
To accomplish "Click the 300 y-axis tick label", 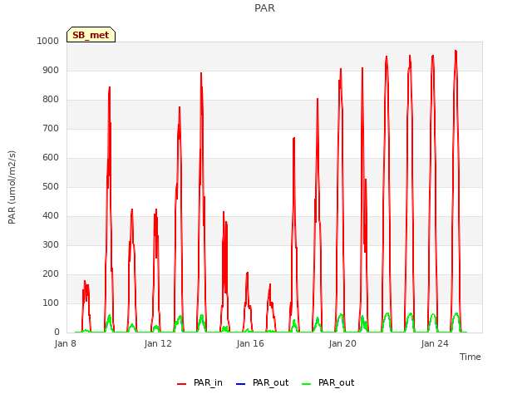I will (51, 245).
